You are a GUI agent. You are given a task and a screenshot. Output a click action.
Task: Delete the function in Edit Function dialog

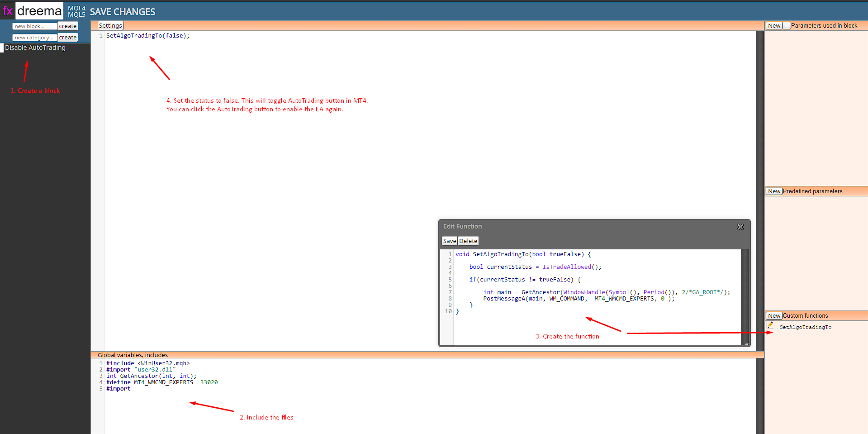(468, 241)
